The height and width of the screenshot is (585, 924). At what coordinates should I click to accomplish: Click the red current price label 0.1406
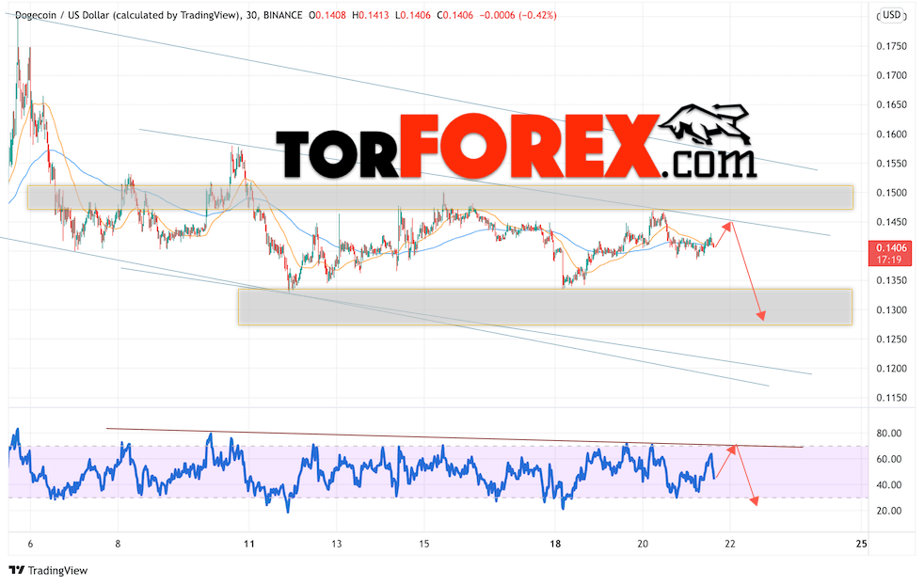(890, 248)
